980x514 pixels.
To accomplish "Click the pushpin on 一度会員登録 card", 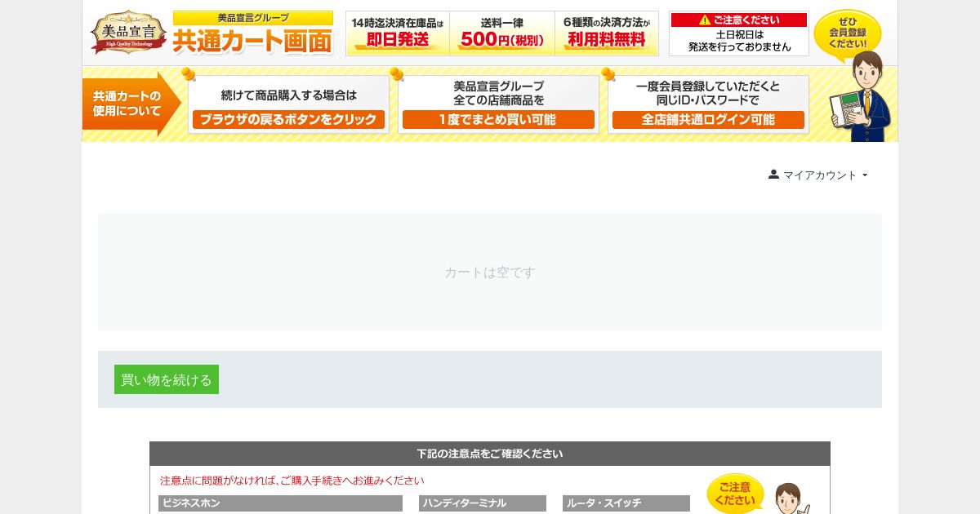I will (x=608, y=74).
